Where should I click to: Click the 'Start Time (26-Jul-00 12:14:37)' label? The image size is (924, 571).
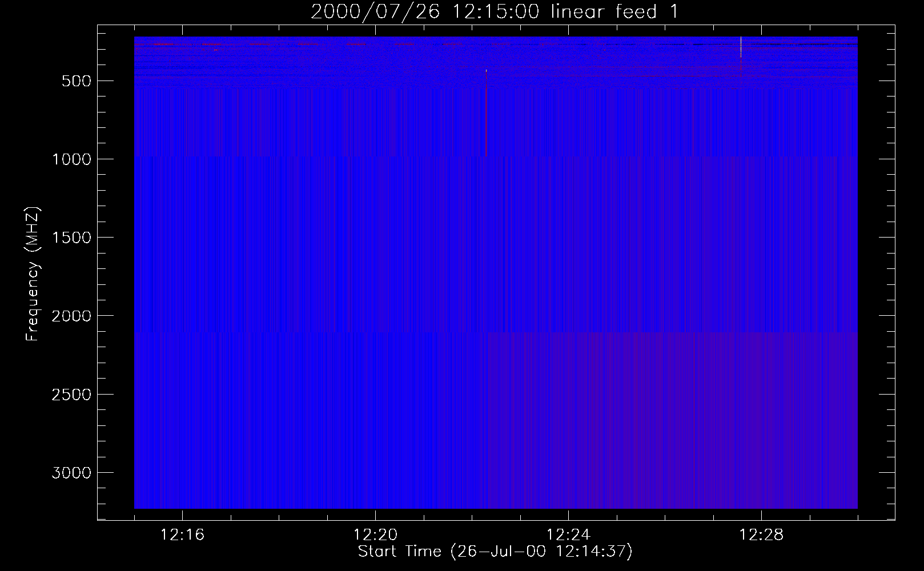[495, 552]
